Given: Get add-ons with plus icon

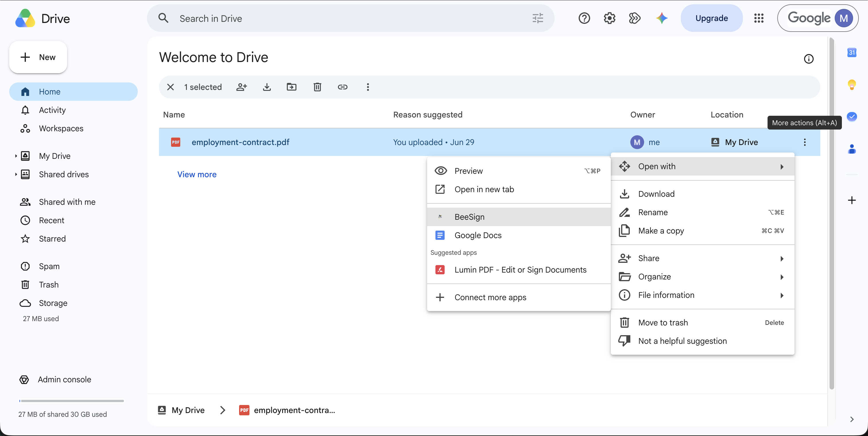Looking at the screenshot, I should click(851, 200).
